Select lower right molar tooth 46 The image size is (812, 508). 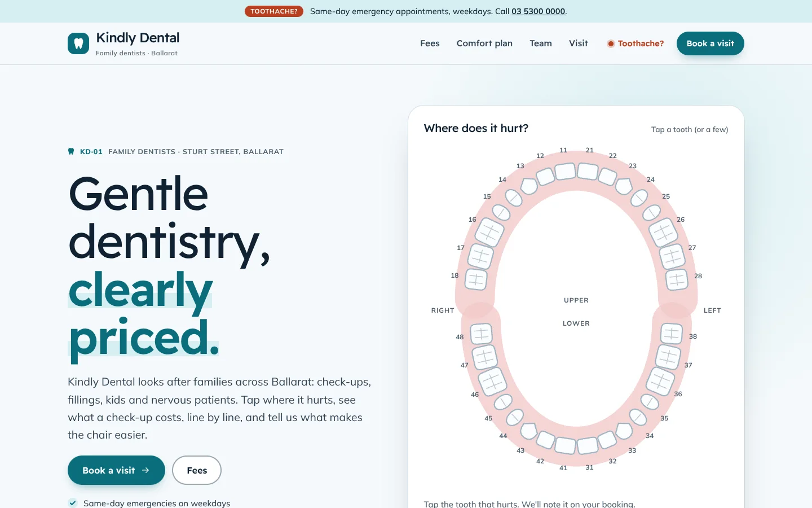click(492, 381)
